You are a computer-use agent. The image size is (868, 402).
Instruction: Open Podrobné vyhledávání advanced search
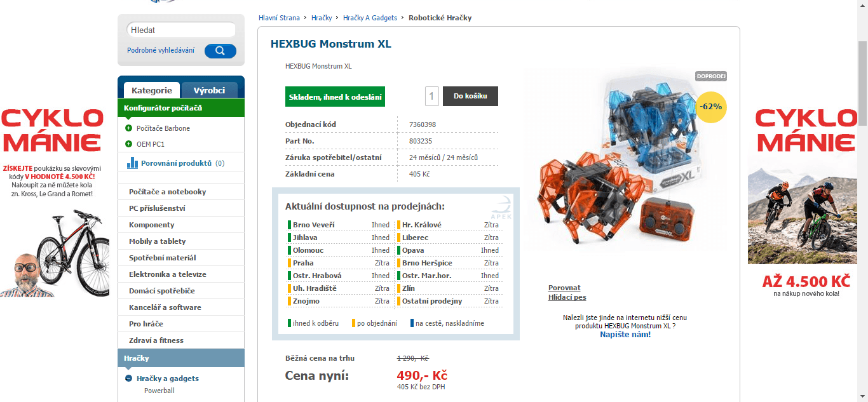[161, 50]
